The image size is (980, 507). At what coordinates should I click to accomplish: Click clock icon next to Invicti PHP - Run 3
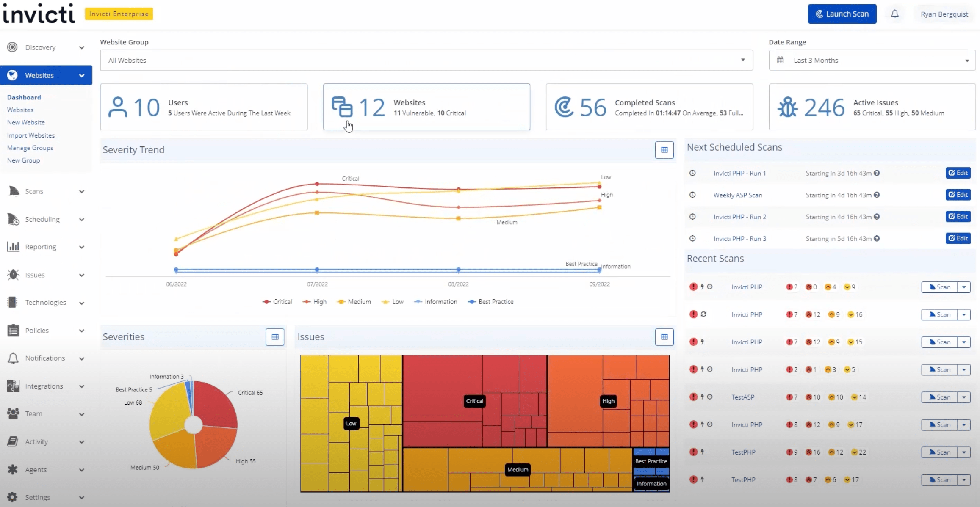(692, 238)
